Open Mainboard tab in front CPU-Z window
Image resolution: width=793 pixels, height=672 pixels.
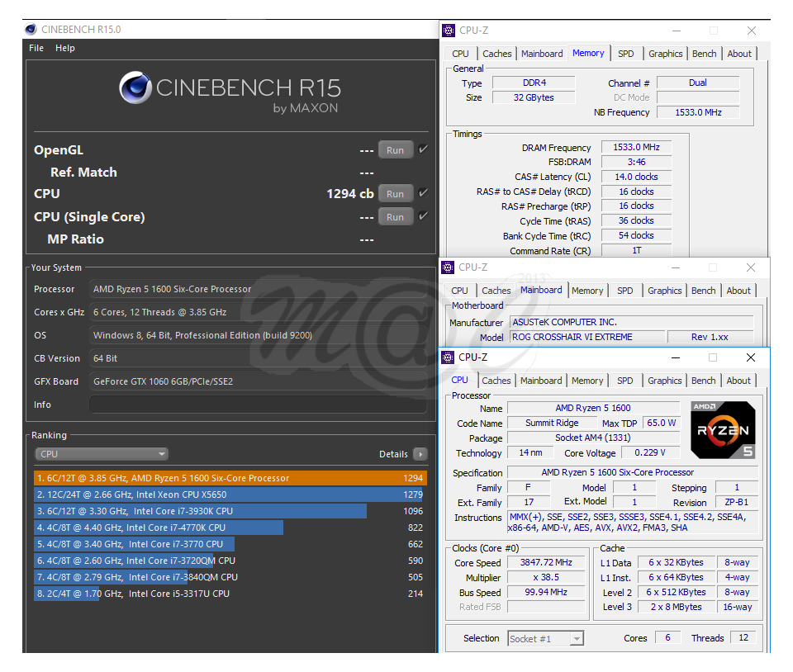pos(541,381)
